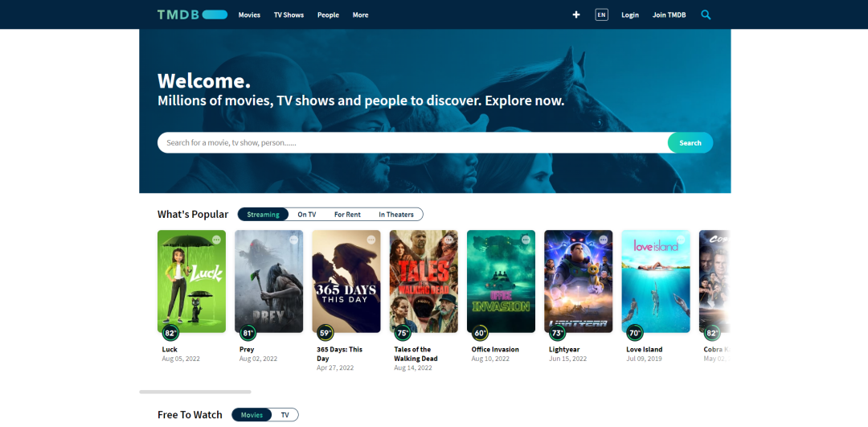Open the plus add-content icon
The height and width of the screenshot is (427, 868).
click(576, 15)
